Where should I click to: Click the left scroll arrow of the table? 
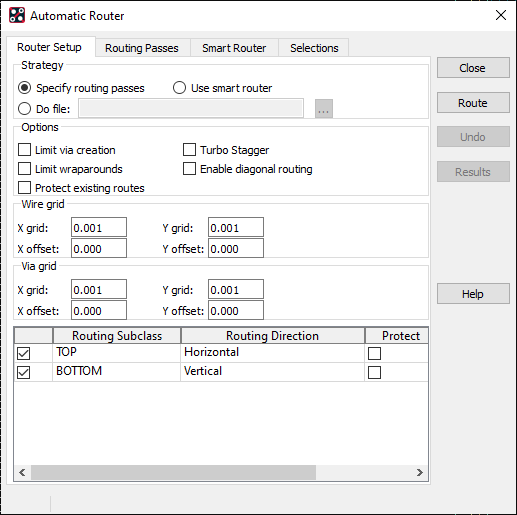click(22, 472)
